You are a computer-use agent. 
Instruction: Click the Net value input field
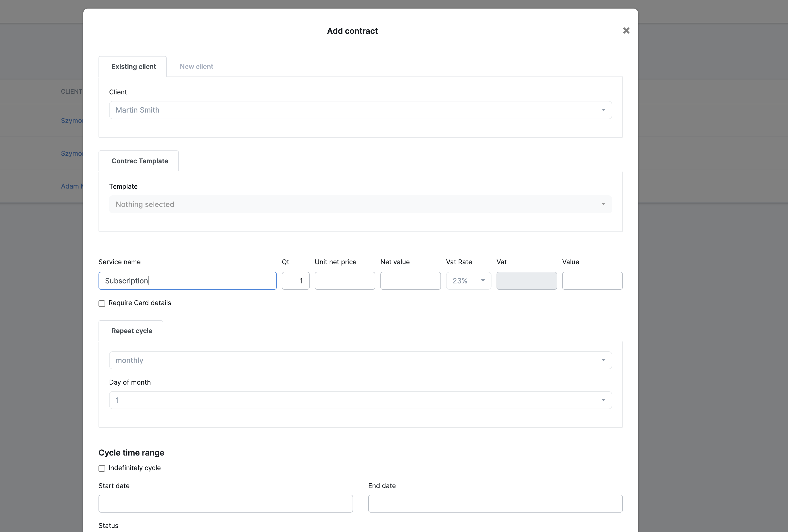pyautogui.click(x=410, y=281)
